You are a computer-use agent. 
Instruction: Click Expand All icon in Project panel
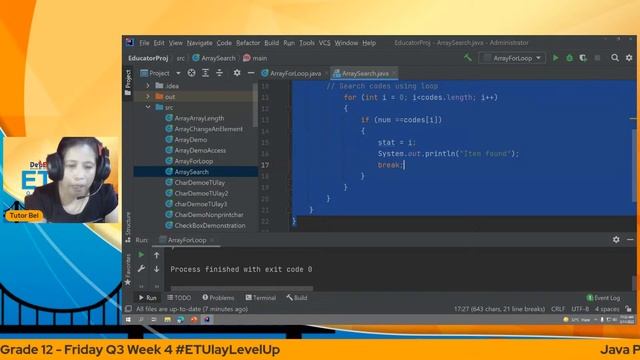pyautogui.click(x=205, y=73)
